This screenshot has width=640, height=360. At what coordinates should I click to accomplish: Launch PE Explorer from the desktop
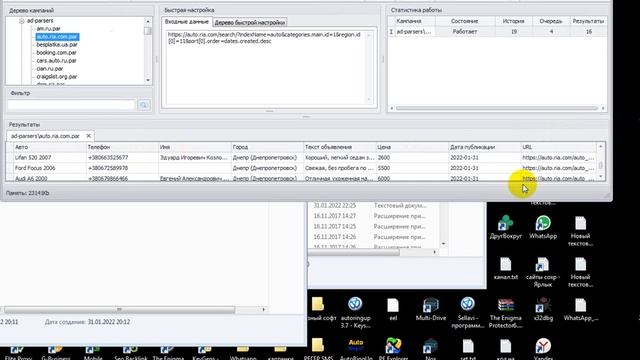coord(393,349)
